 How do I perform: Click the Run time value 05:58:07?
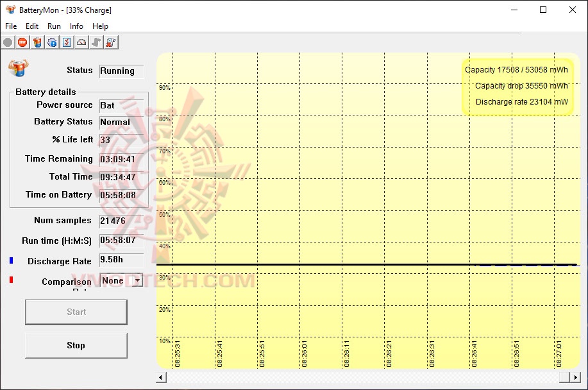(x=121, y=241)
